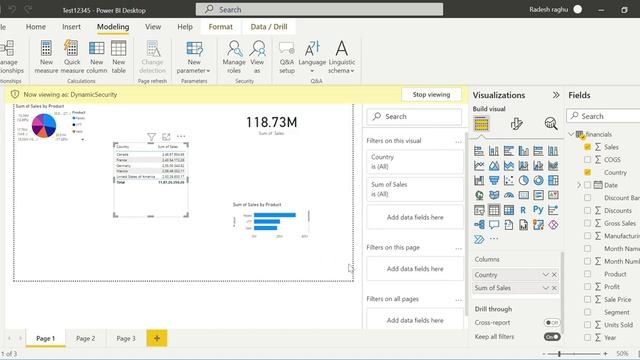Collapse the Visualizations pane with double chevron
The width and height of the screenshot is (640, 360).
(556, 95)
